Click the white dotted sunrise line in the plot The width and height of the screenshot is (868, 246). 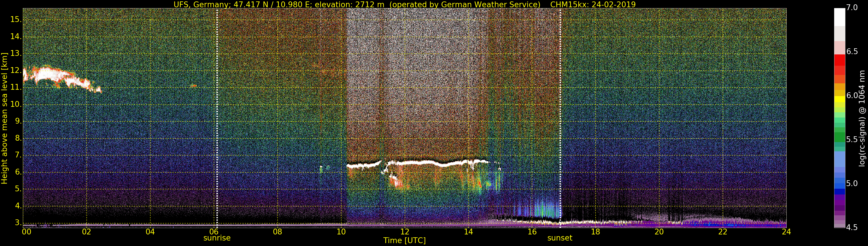click(217, 118)
